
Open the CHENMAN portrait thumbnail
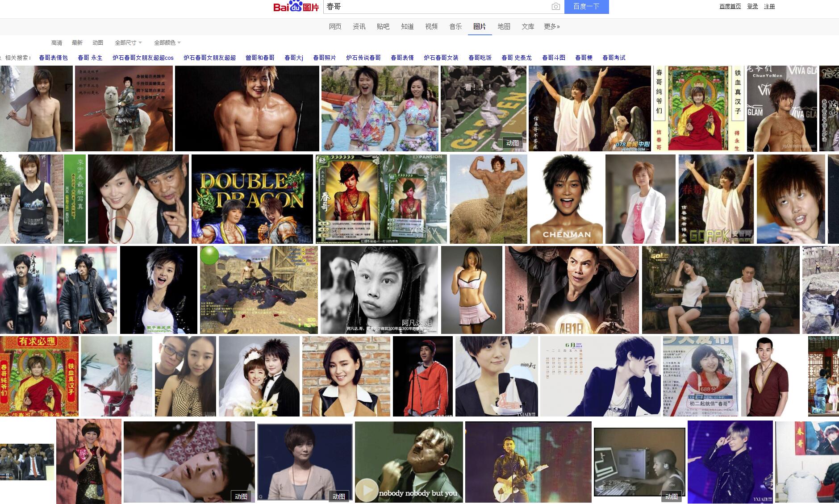566,199
